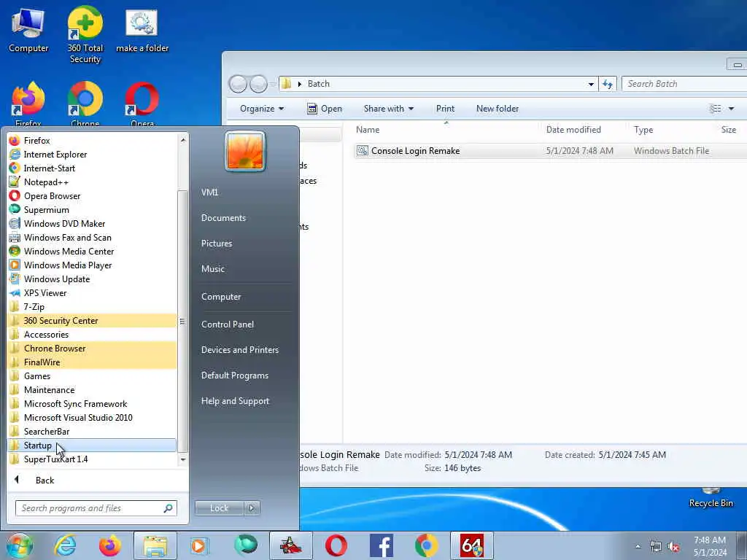Open 360 Total Security desktop shortcut
The image size is (747, 560).
[85, 34]
